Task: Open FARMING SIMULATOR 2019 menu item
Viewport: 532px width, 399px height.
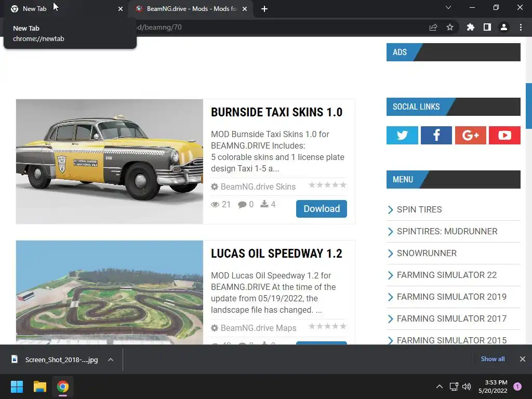Action: 451,297
